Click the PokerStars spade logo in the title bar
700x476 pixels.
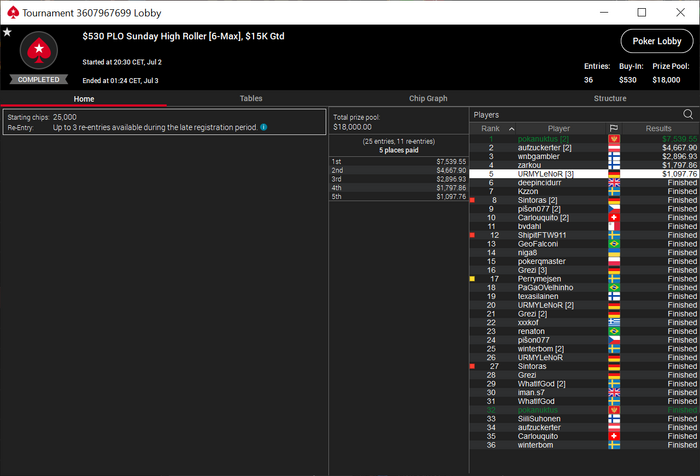click(x=13, y=13)
